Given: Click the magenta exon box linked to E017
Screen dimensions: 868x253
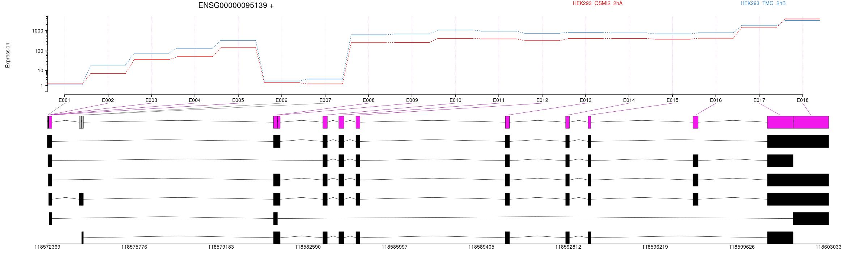Looking at the screenshot, I should pos(780,122).
